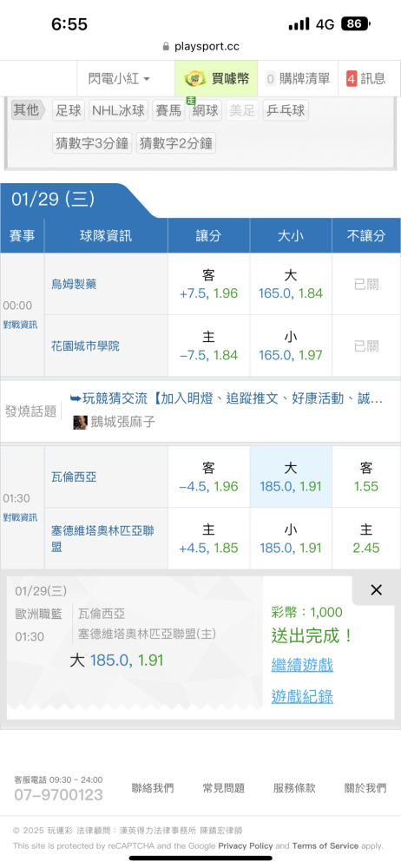This screenshot has width=401, height=868.
Task: Open the 閃電小紅 account dropdown
Action: click(x=119, y=79)
